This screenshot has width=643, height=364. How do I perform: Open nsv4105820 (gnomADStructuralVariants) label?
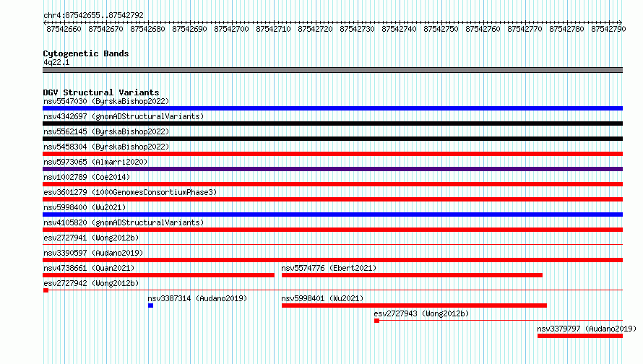124,222
